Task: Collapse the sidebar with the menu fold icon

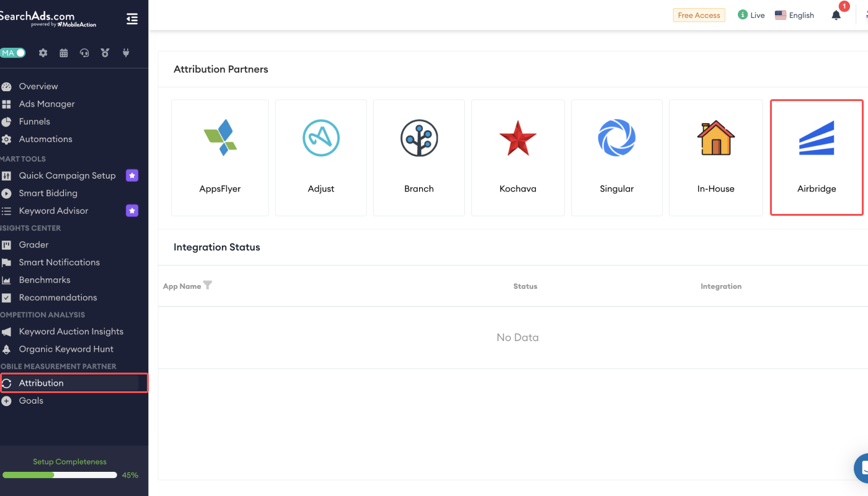Action: 131,19
